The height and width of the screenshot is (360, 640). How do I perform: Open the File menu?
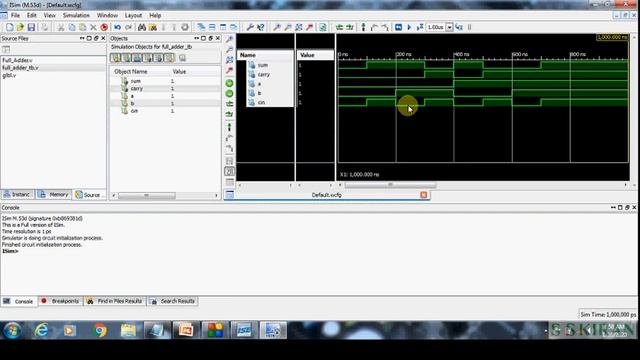[x=16, y=16]
